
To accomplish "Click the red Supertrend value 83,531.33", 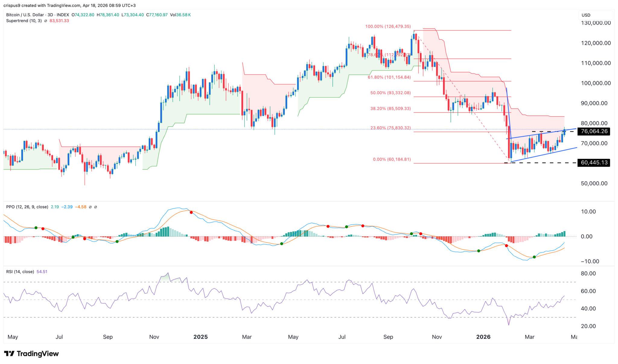I will (x=59, y=21).
